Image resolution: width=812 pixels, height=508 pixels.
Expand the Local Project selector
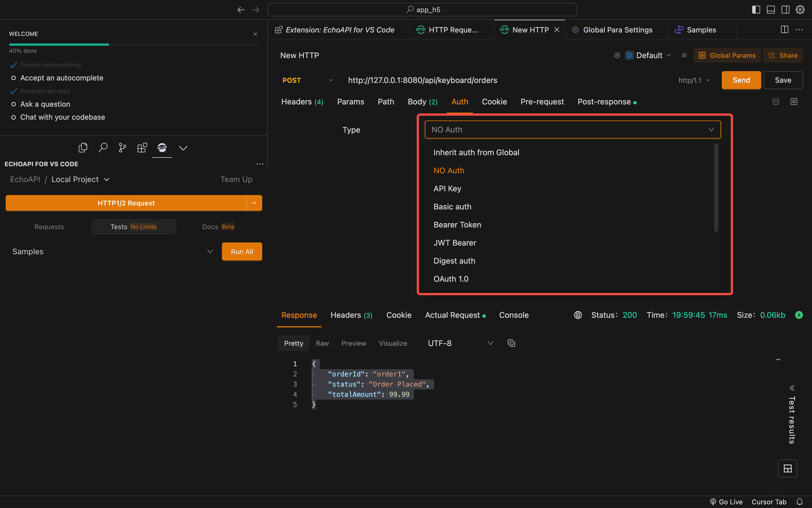click(x=81, y=179)
